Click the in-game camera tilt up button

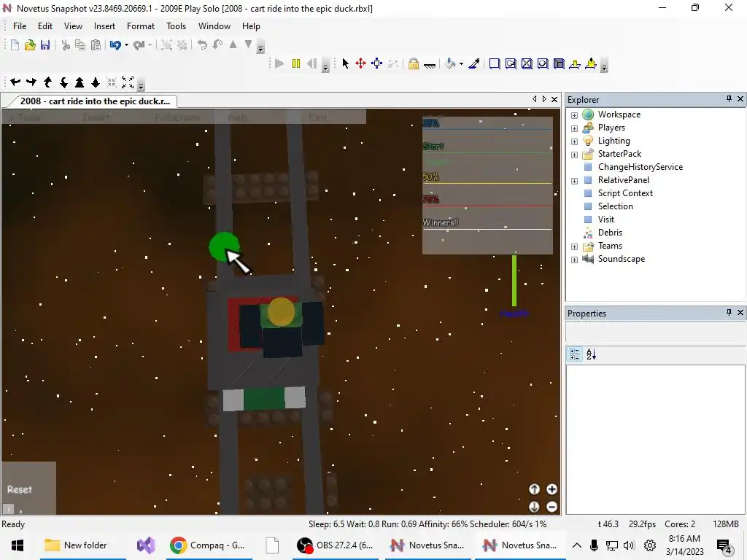click(534, 489)
